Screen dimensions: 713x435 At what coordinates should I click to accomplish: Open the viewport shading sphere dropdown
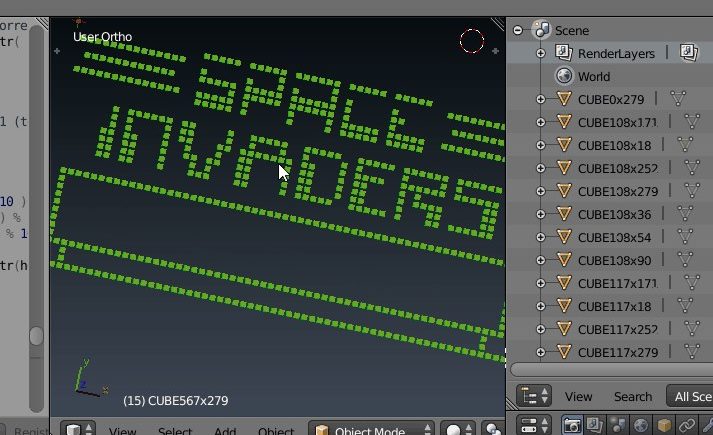458,429
